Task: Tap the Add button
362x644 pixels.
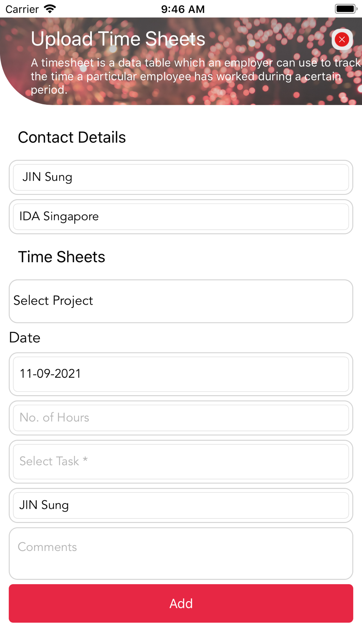Action: 181,603
